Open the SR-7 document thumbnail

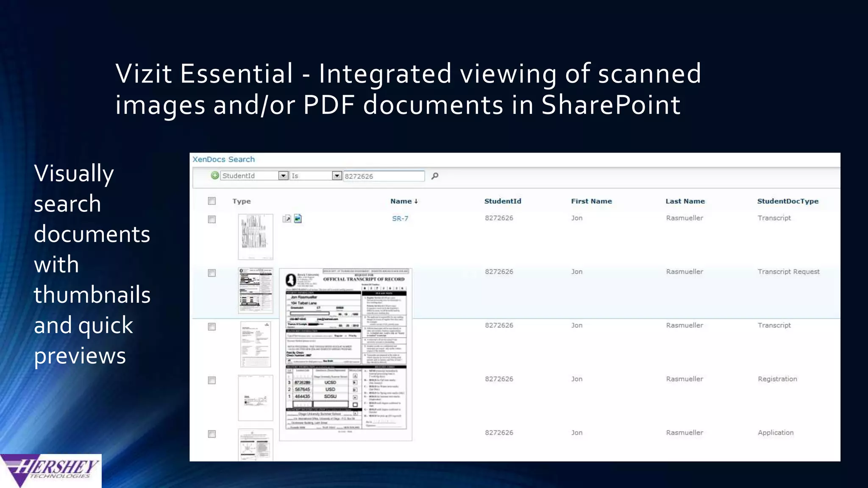tap(256, 237)
